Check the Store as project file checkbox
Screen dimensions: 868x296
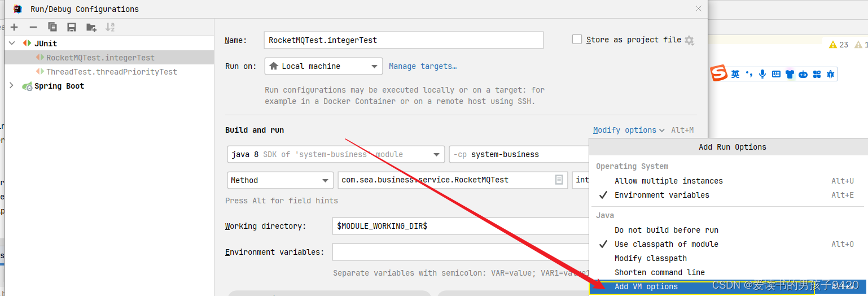click(x=577, y=39)
